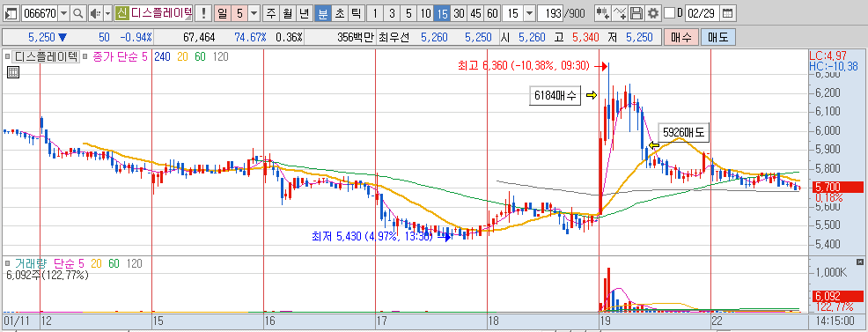Click the green 신 badge icon
Image resolution: width=868 pixels, height=332 pixels.
(121, 13)
